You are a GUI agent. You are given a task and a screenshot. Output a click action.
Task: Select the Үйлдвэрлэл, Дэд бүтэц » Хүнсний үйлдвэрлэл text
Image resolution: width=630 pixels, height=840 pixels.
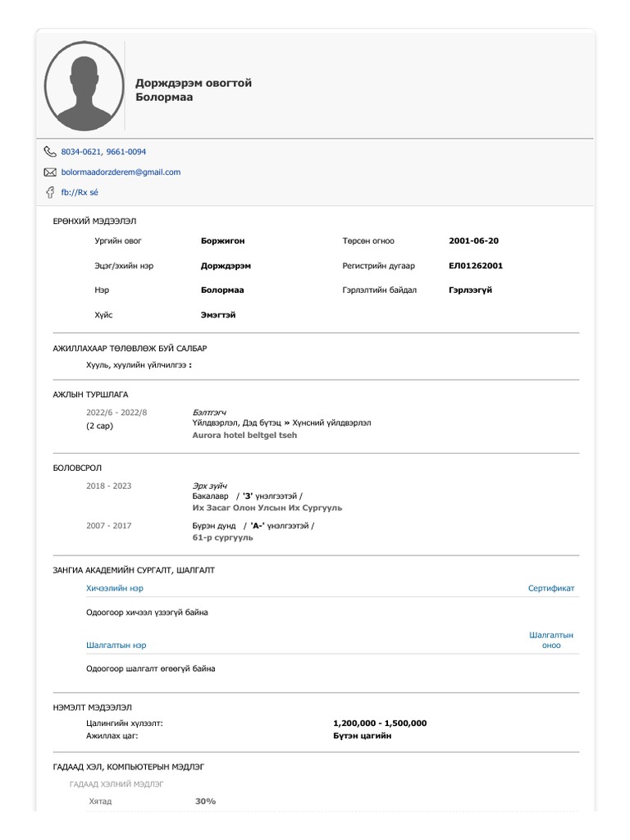(282, 422)
